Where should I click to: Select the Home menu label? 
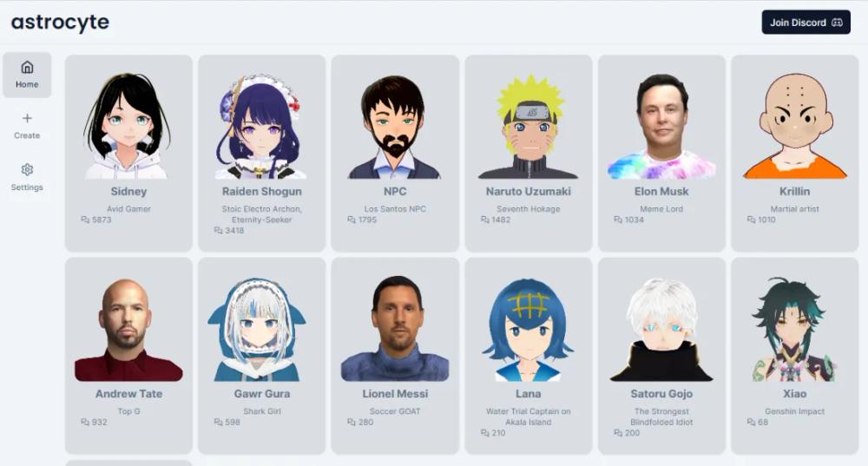point(27,85)
